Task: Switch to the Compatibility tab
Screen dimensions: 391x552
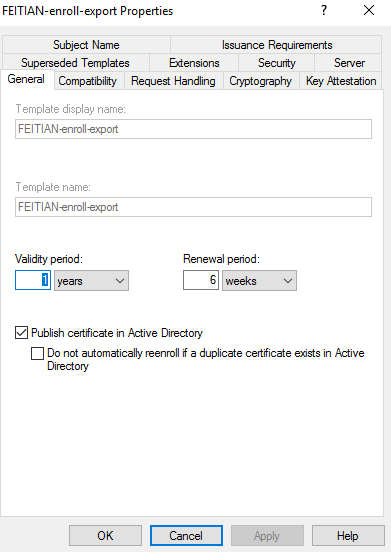Action: coord(88,81)
